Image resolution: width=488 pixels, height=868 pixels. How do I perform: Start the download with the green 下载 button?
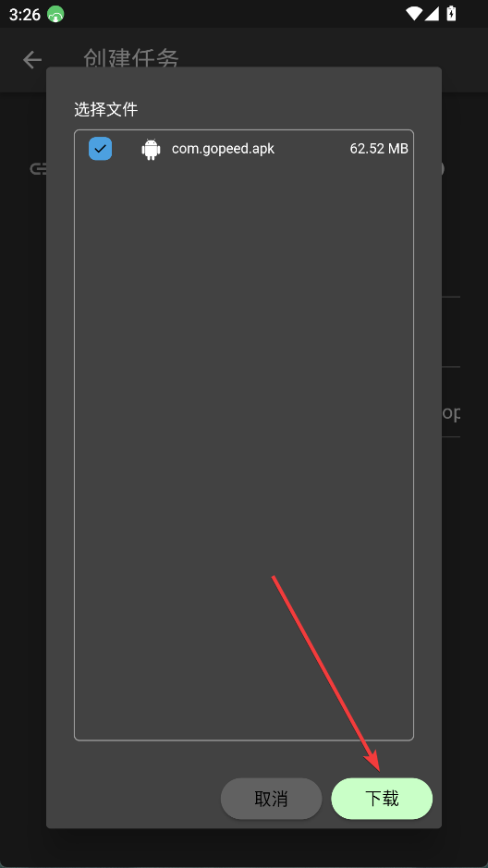pyautogui.click(x=382, y=799)
